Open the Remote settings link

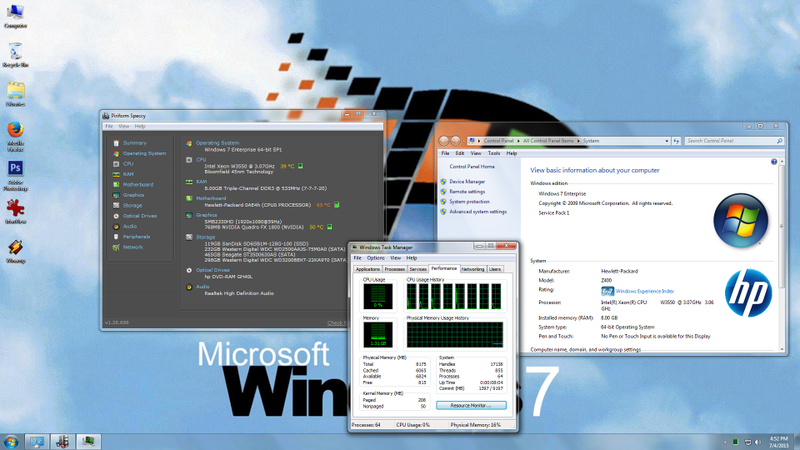point(467,191)
